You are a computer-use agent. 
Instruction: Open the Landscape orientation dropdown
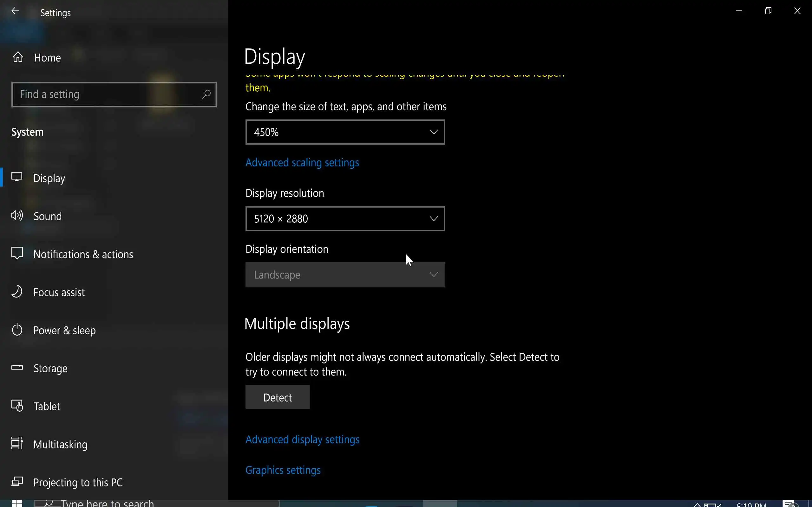point(345,275)
